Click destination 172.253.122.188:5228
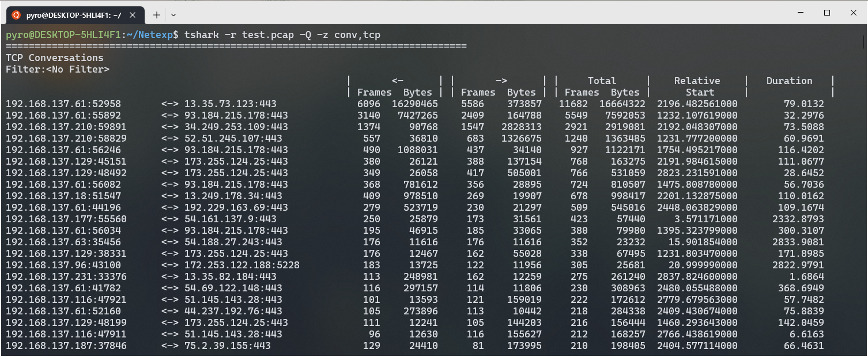This screenshot has height=357, width=868. click(x=242, y=265)
